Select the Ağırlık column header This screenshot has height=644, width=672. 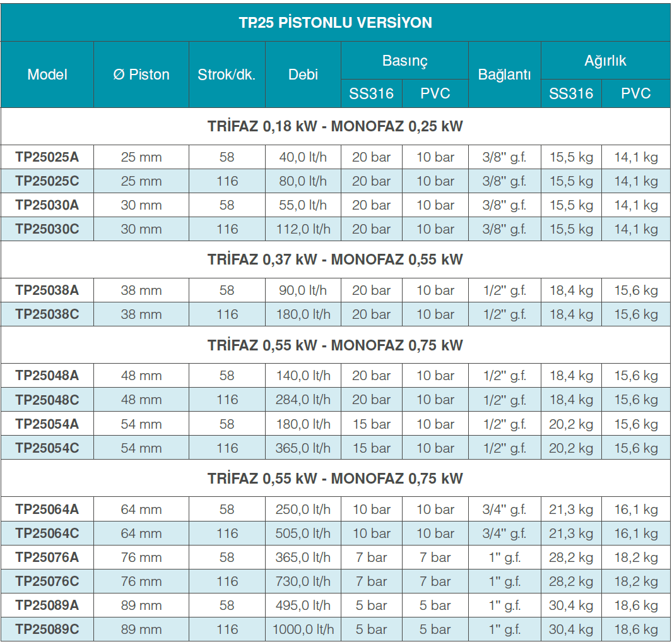pos(605,61)
